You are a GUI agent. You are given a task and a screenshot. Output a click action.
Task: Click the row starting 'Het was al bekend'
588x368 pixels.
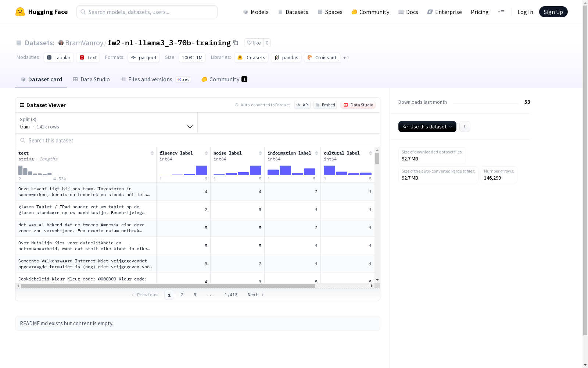(195, 228)
